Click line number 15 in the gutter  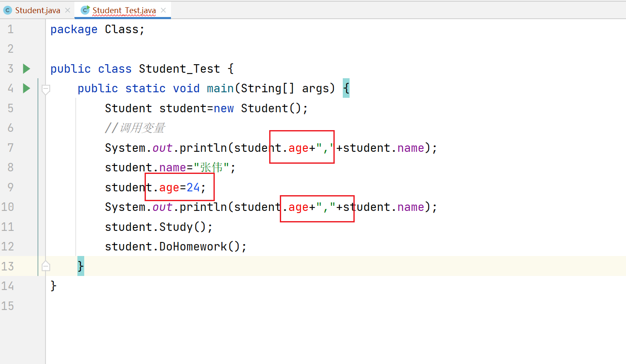pos(7,306)
